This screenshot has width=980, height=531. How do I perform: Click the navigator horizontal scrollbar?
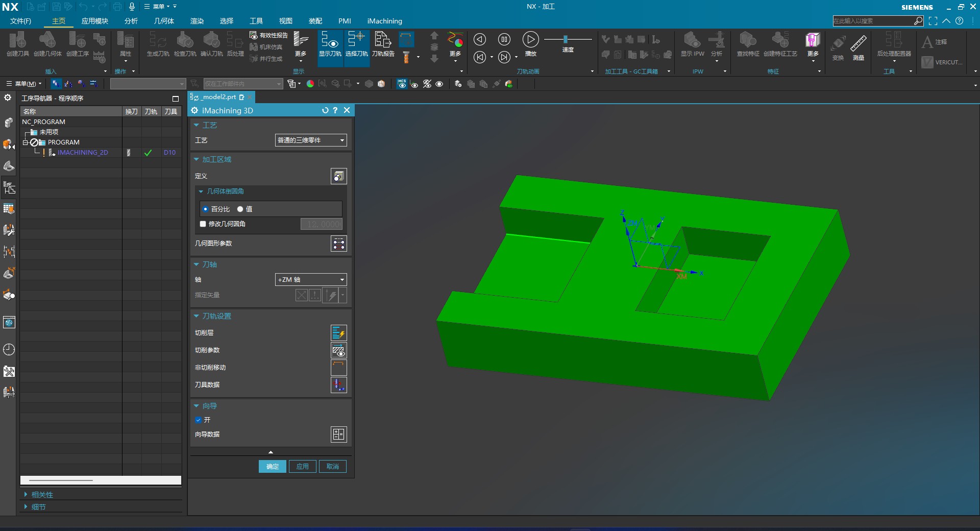(x=61, y=480)
